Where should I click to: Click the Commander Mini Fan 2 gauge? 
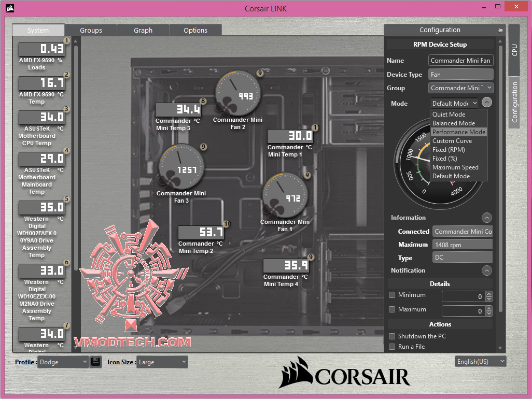(238, 93)
